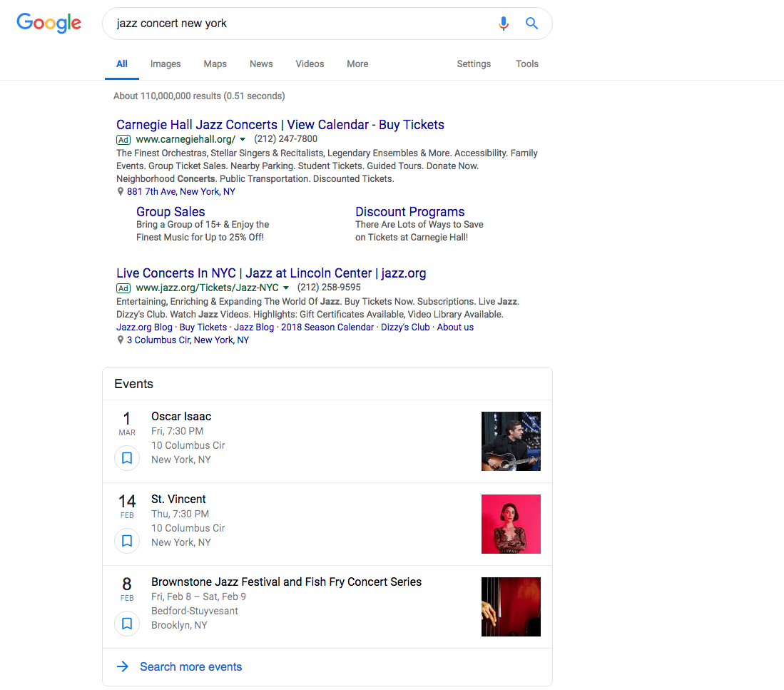Image resolution: width=784 pixels, height=690 pixels.
Task: Open search Settings menu
Action: point(474,64)
